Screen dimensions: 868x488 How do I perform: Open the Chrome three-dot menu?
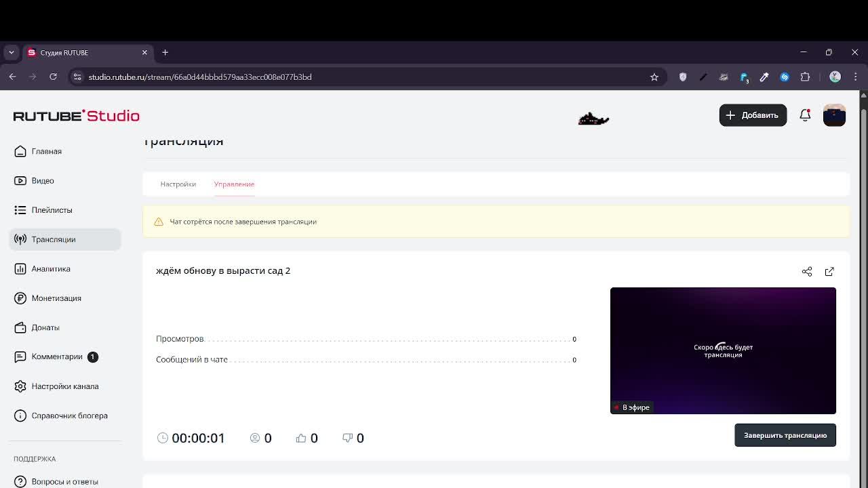click(x=855, y=77)
